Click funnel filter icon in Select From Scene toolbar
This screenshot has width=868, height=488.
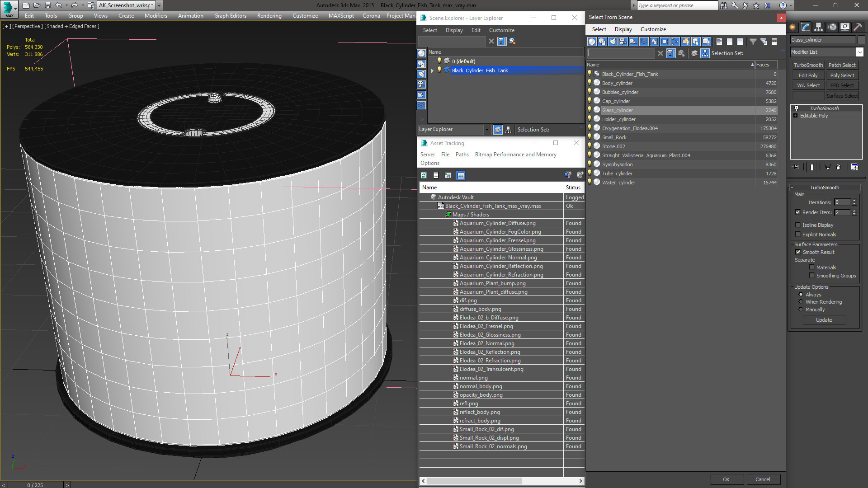753,42
